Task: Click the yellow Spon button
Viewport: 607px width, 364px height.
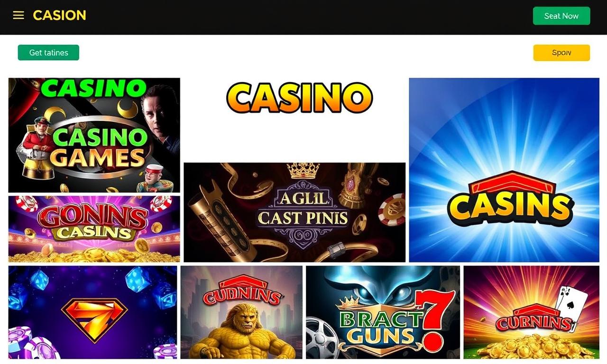Action: point(561,53)
